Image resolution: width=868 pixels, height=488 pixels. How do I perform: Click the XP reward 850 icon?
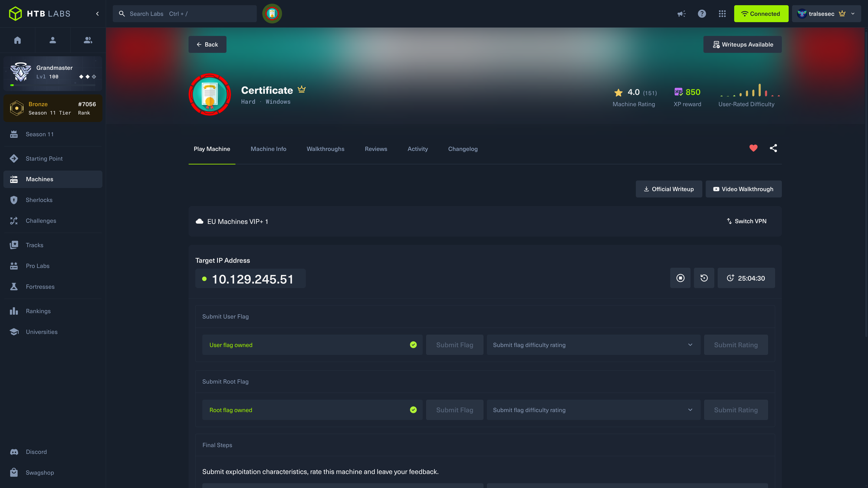point(678,92)
